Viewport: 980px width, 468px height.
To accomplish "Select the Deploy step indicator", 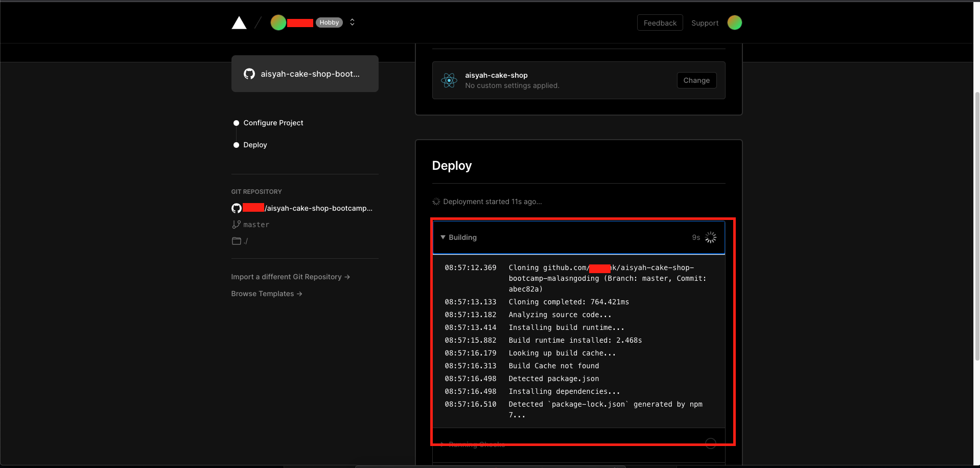I will (236, 145).
